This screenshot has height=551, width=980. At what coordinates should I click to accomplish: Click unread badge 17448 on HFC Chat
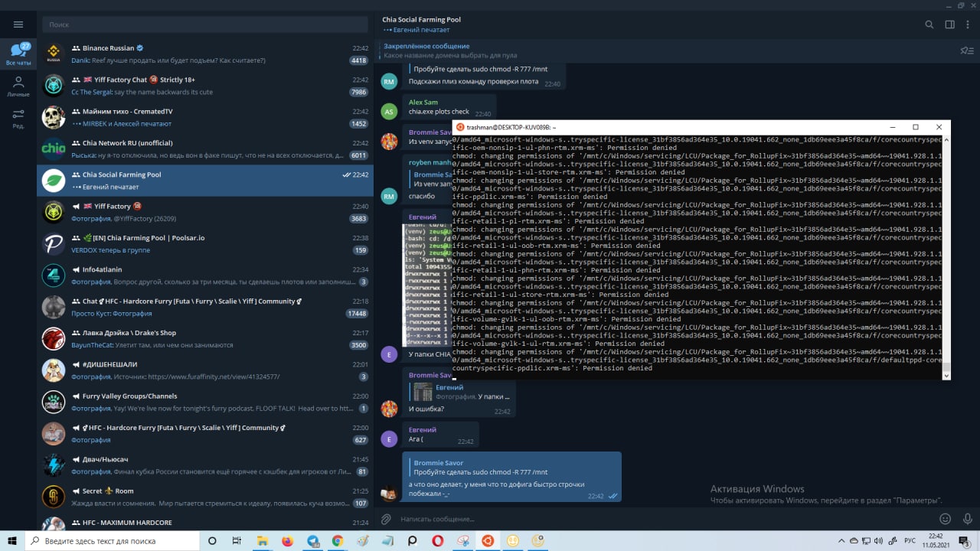tap(357, 314)
